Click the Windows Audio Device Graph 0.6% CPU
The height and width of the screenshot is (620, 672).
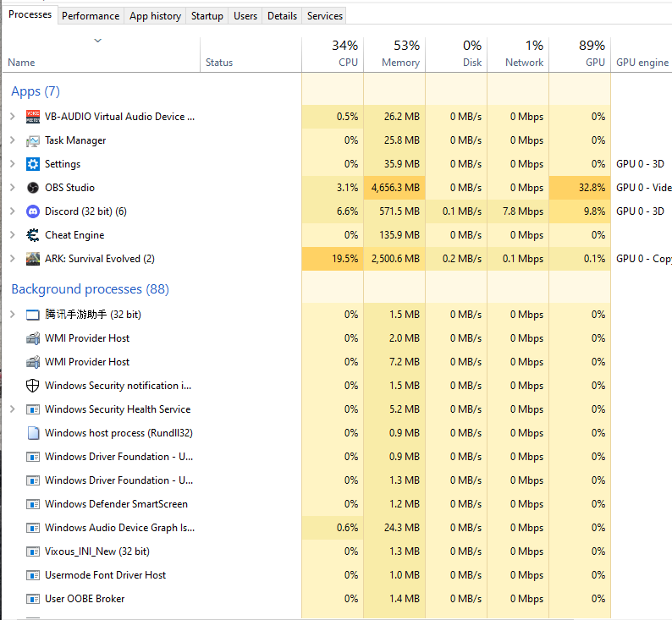[333, 528]
